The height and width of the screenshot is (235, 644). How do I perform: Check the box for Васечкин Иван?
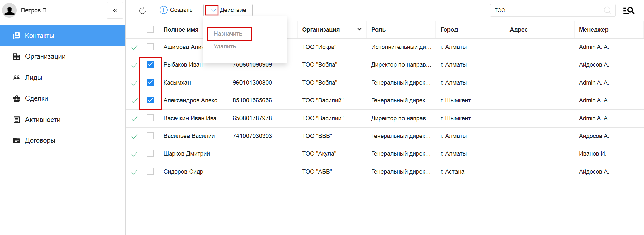click(150, 118)
